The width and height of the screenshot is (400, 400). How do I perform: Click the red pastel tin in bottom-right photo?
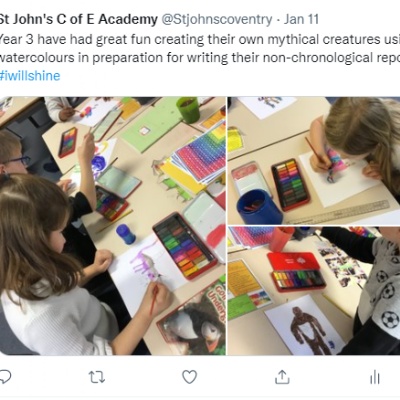point(297,272)
